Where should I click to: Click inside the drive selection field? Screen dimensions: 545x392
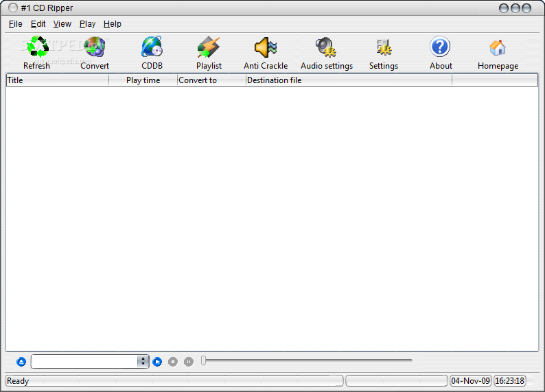tap(84, 361)
